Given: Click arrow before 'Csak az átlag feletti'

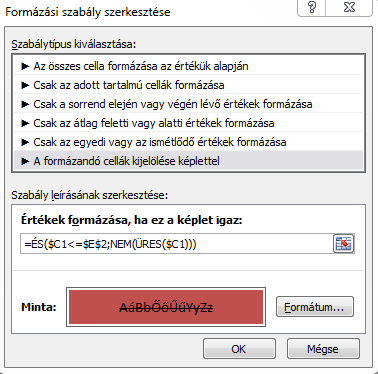Looking at the screenshot, I should click(25, 123).
